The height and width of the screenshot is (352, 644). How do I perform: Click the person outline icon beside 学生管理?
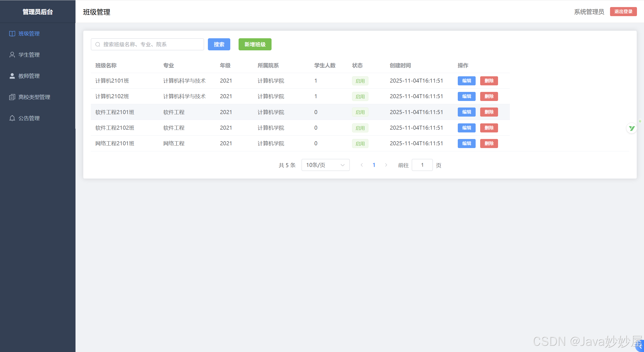coord(12,55)
